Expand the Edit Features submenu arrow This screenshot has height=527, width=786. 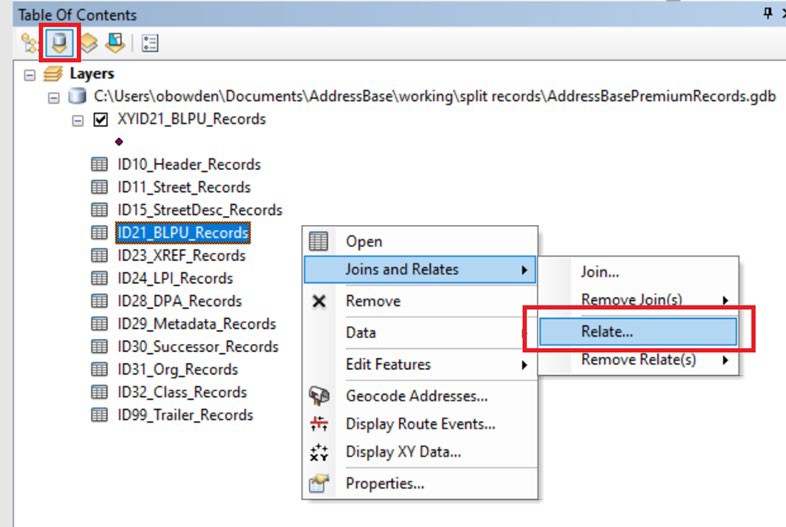[x=524, y=365]
